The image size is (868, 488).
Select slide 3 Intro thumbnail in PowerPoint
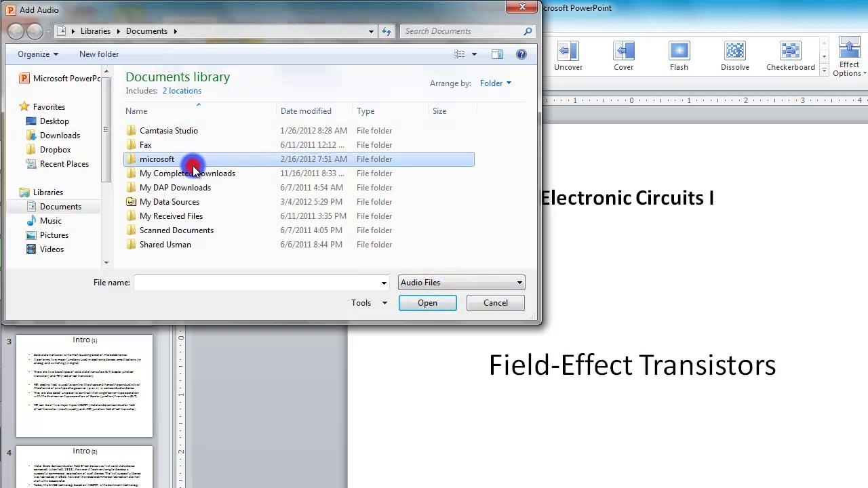[84, 385]
